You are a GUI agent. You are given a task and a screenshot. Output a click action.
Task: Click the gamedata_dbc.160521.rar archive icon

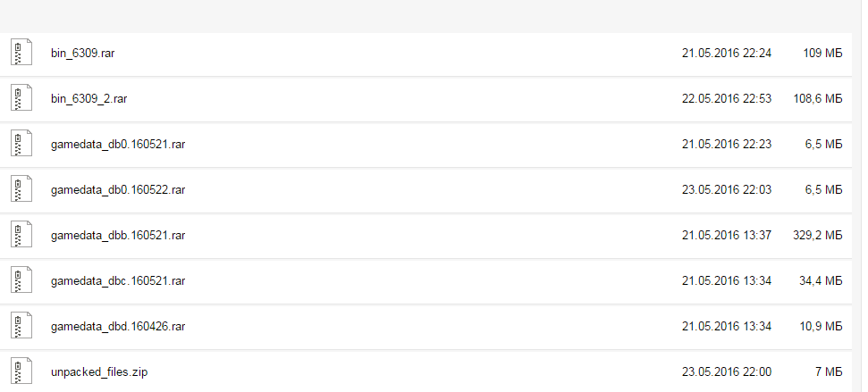21,280
